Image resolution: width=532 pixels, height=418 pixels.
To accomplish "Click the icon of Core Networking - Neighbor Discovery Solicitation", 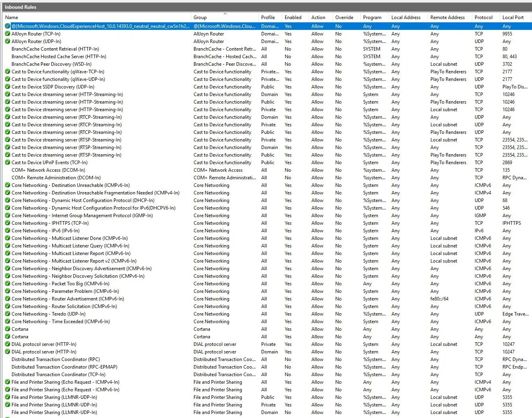I will click(x=8, y=276).
